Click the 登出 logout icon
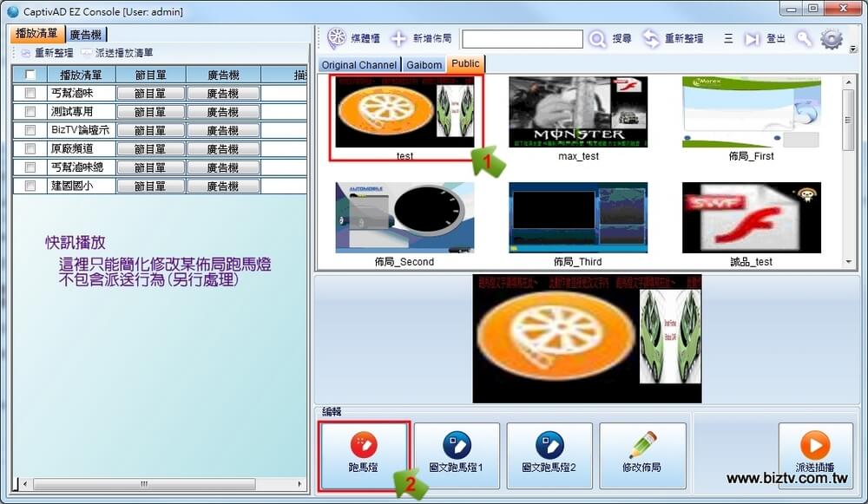This screenshot has width=868, height=504. pyautogui.click(x=752, y=39)
